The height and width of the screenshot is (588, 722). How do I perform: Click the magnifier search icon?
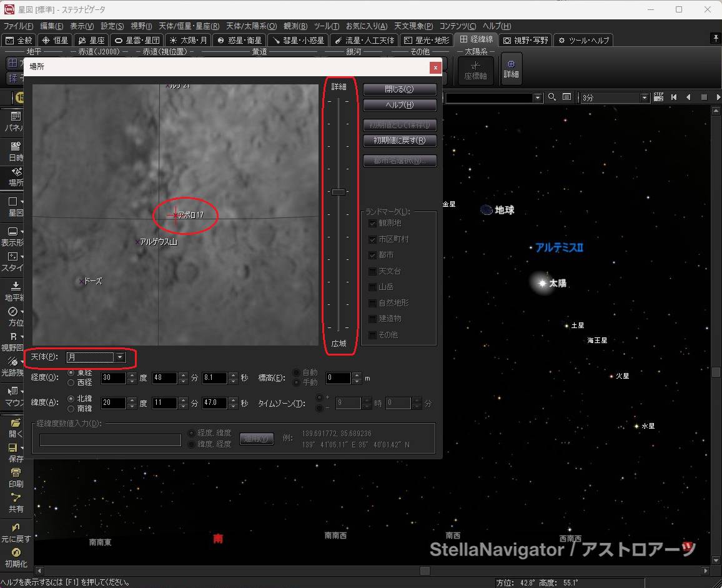tap(551, 97)
